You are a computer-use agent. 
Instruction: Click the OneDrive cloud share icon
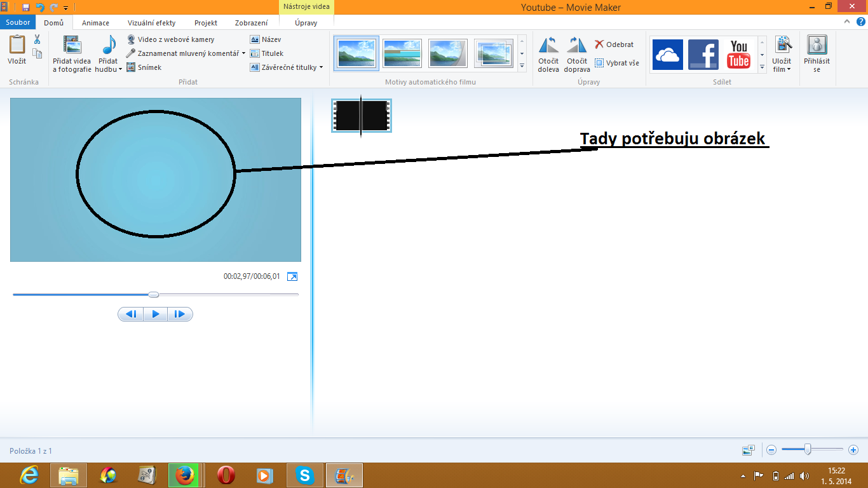pyautogui.click(x=667, y=54)
